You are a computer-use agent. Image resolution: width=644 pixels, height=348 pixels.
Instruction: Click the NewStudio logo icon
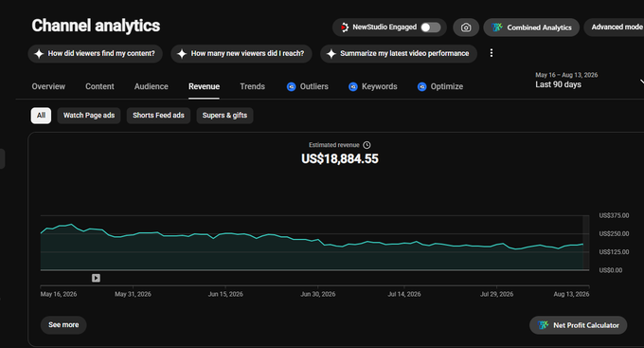[x=344, y=27]
